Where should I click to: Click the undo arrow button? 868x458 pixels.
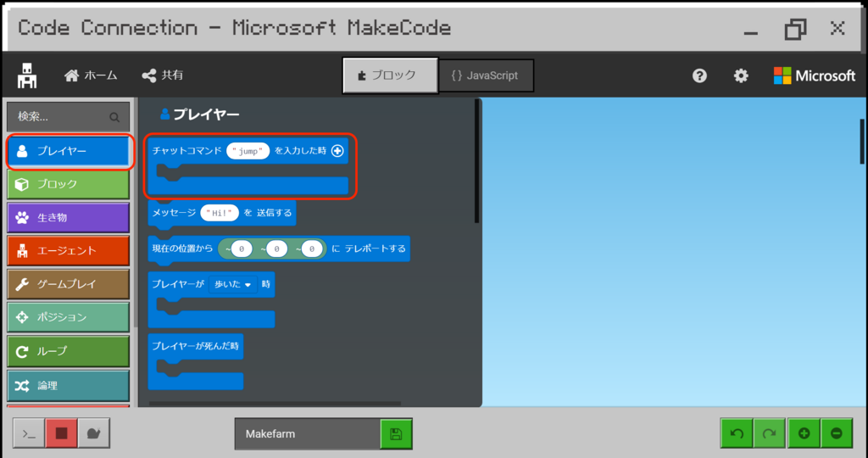click(x=737, y=433)
